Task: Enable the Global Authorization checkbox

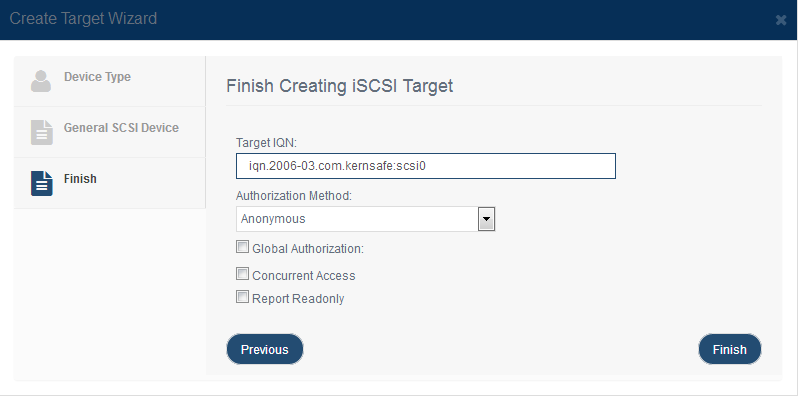Action: pos(242,247)
